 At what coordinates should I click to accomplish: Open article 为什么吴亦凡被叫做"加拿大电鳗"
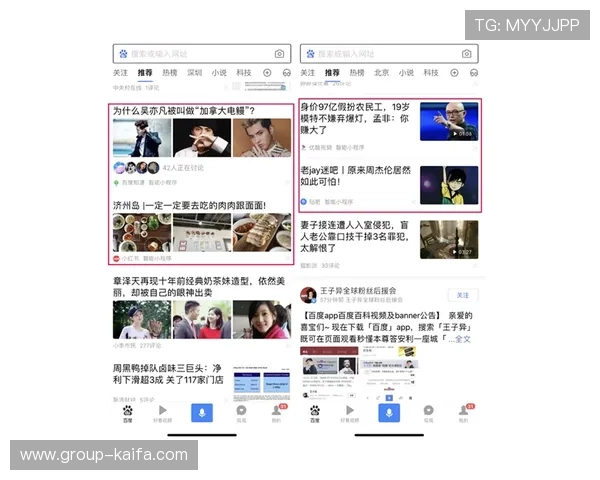184,111
